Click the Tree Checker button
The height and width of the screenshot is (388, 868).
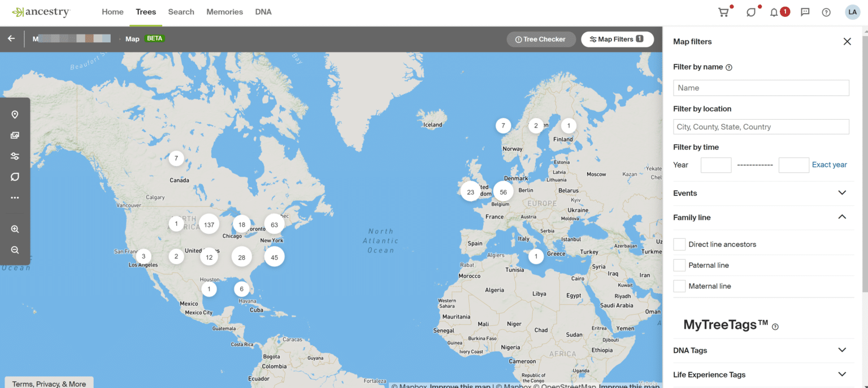pos(541,39)
